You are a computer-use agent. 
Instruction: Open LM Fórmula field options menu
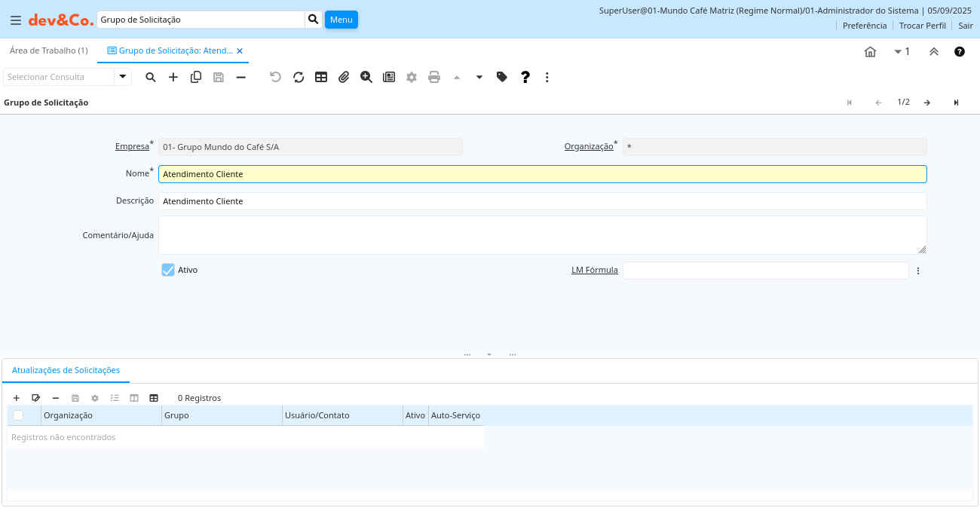click(918, 271)
